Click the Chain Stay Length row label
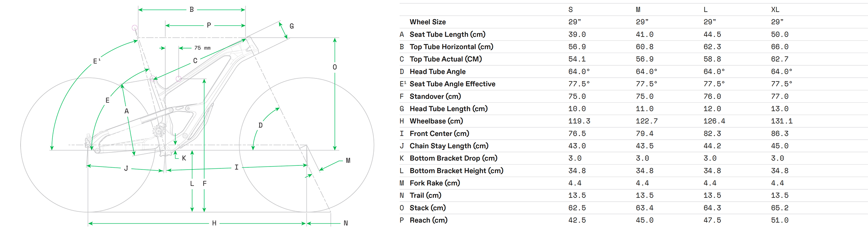The image size is (868, 236). (449, 146)
